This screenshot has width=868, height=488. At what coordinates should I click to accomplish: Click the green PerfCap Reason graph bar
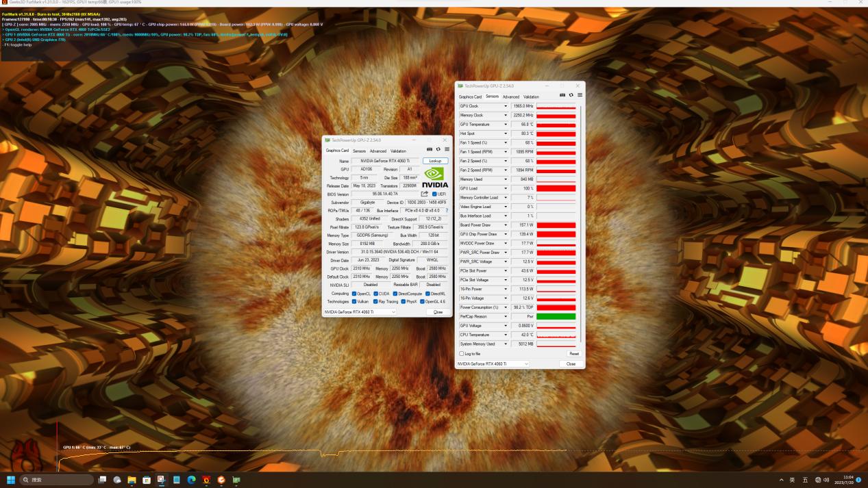point(556,316)
